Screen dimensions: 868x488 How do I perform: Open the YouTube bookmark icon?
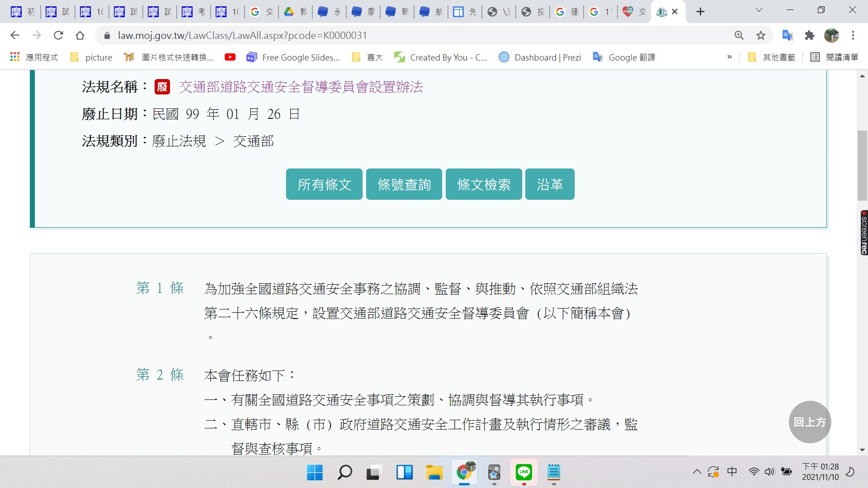(230, 57)
